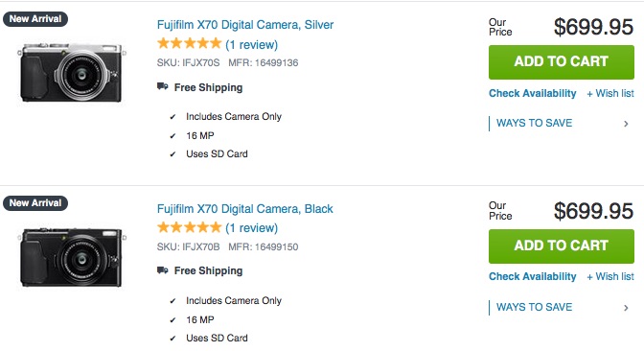Click the truck icon beside Black Free Shipping
644x351 pixels.
coord(163,270)
